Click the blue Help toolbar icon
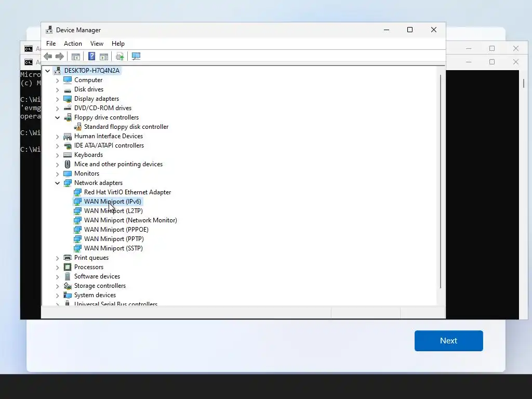Screen dimensions: 532x399 (x=91, y=56)
